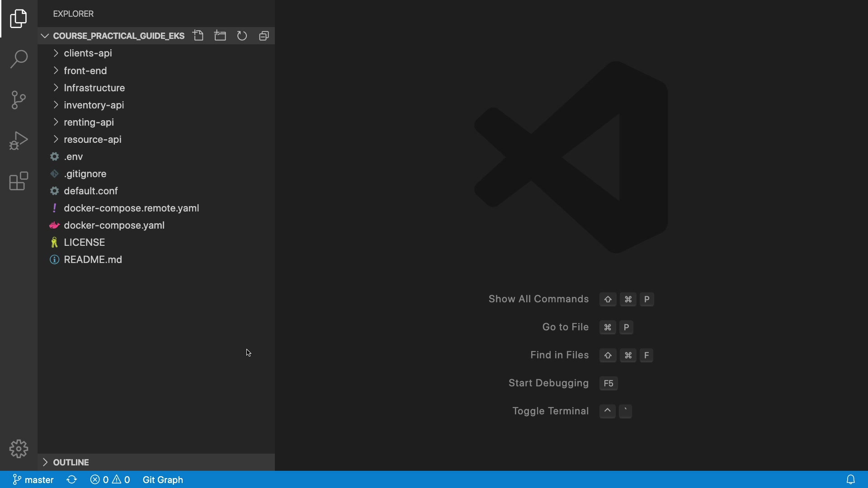Click the New File icon in explorer

[198, 36]
